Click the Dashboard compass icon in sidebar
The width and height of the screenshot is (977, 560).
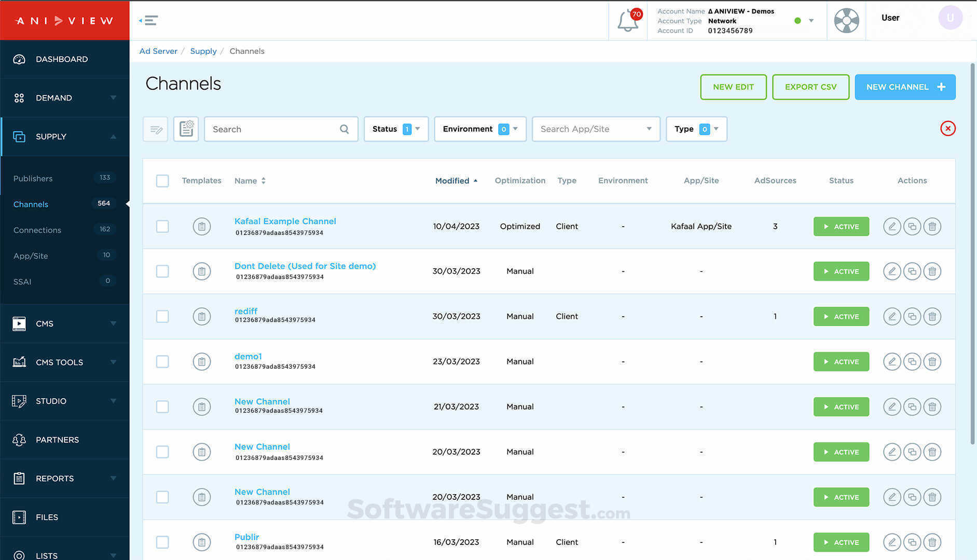[19, 59]
